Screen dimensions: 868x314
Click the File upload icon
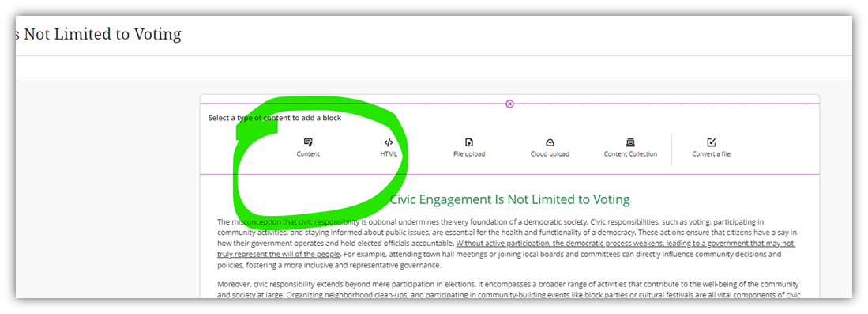click(x=469, y=142)
